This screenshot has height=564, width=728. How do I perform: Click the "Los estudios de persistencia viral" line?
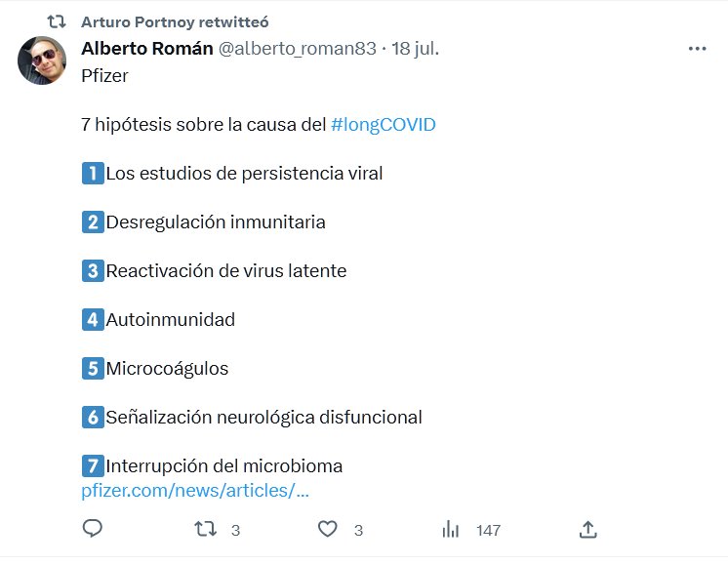244,174
